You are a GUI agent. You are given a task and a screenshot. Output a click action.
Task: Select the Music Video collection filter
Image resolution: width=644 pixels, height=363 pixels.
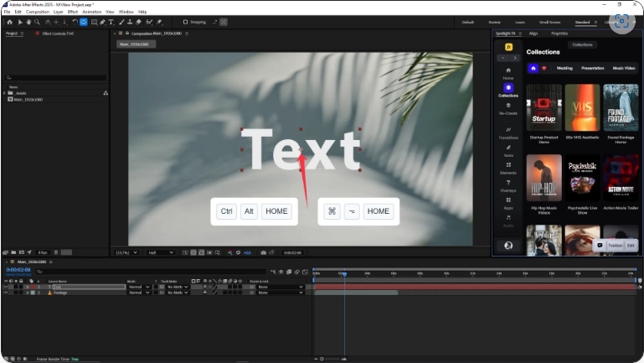tap(624, 68)
